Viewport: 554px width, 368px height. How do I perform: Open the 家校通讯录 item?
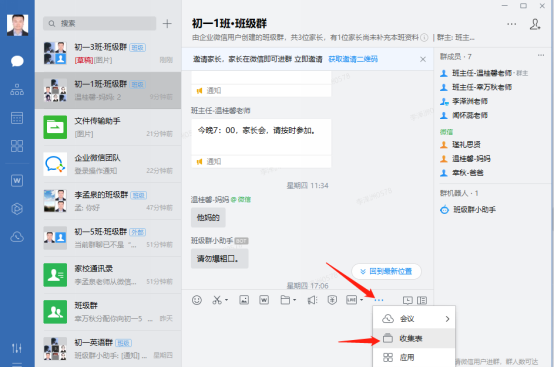[x=108, y=275]
